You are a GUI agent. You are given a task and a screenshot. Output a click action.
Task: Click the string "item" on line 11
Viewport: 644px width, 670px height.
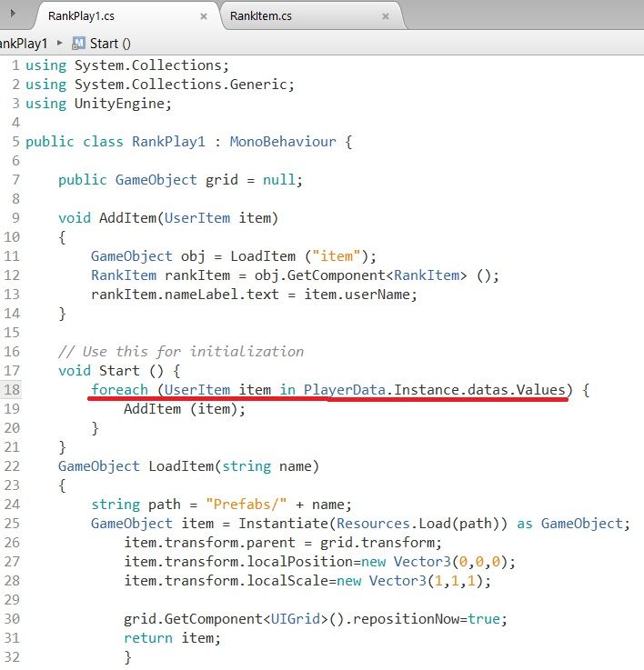tap(337, 256)
